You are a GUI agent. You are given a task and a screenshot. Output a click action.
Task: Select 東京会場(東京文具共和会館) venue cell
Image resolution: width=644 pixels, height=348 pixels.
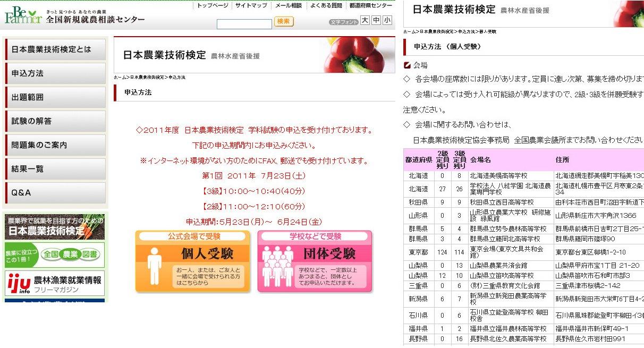point(511,252)
